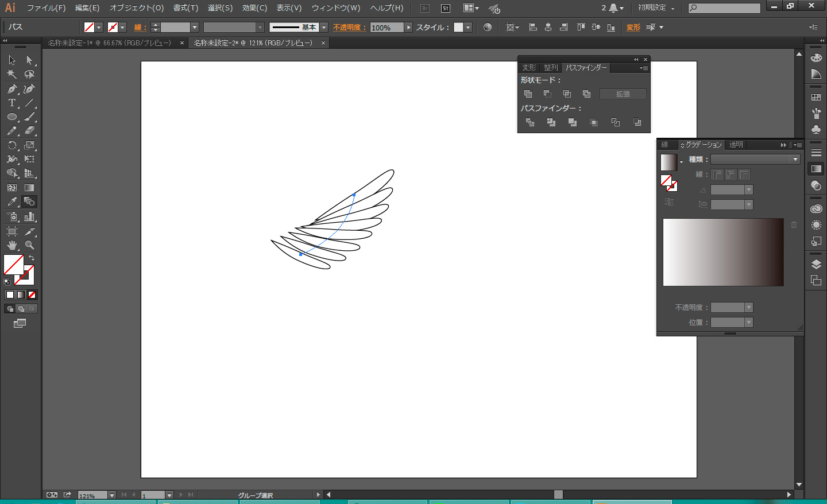Activate the Eyedropper tool
Screen dimensions: 827x504
pos(11,202)
